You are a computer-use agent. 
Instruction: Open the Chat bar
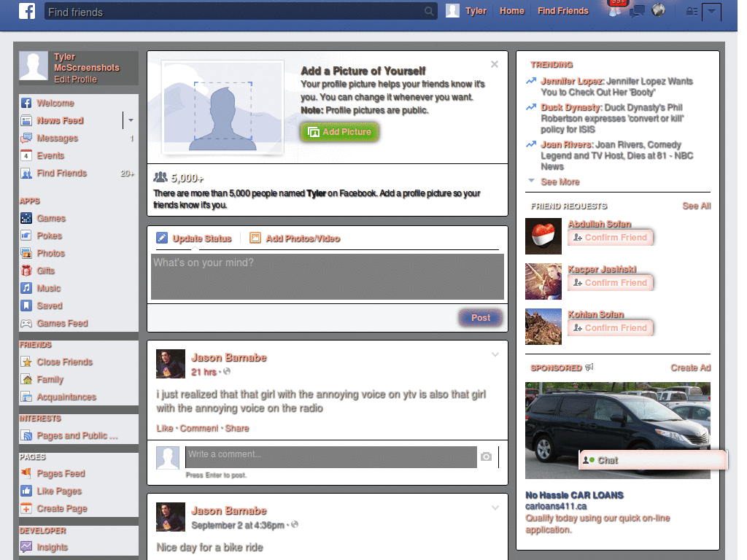point(653,460)
